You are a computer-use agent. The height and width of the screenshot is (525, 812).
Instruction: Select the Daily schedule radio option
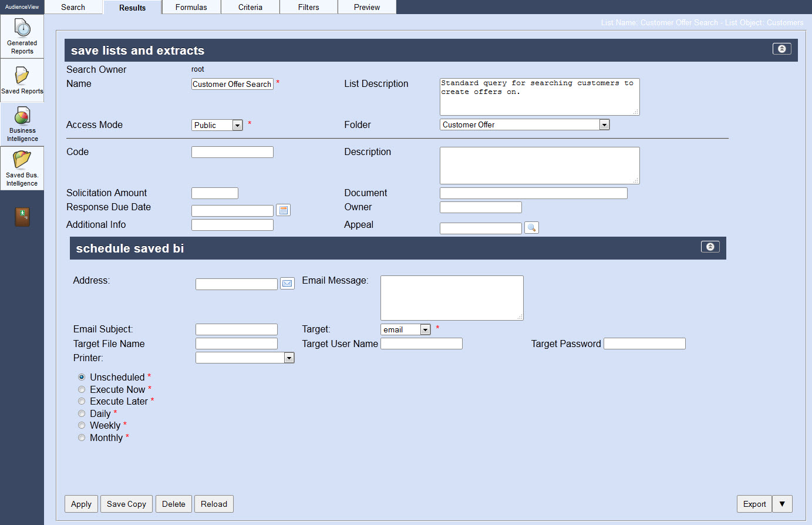coord(82,413)
